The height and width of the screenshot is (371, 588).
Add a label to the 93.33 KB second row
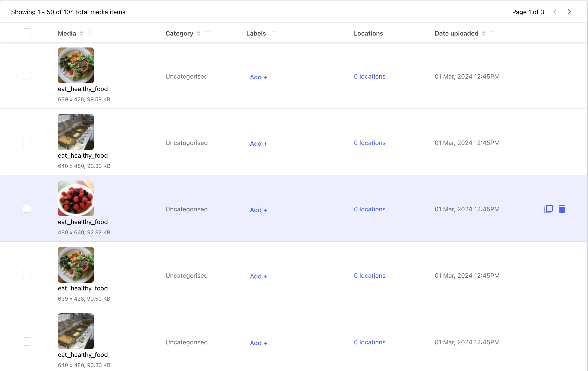[x=258, y=143]
